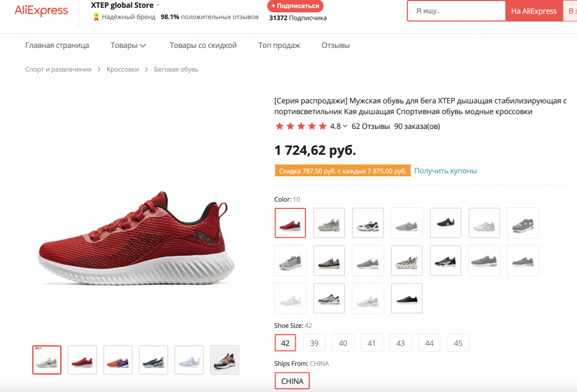Click the Получить купоны link
This screenshot has width=577, height=392.
445,171
